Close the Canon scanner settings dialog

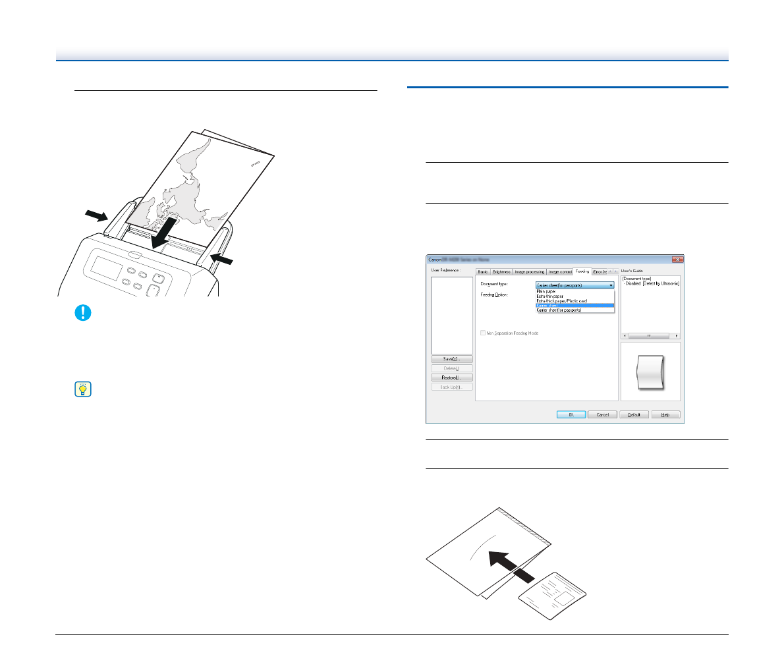tap(677, 260)
